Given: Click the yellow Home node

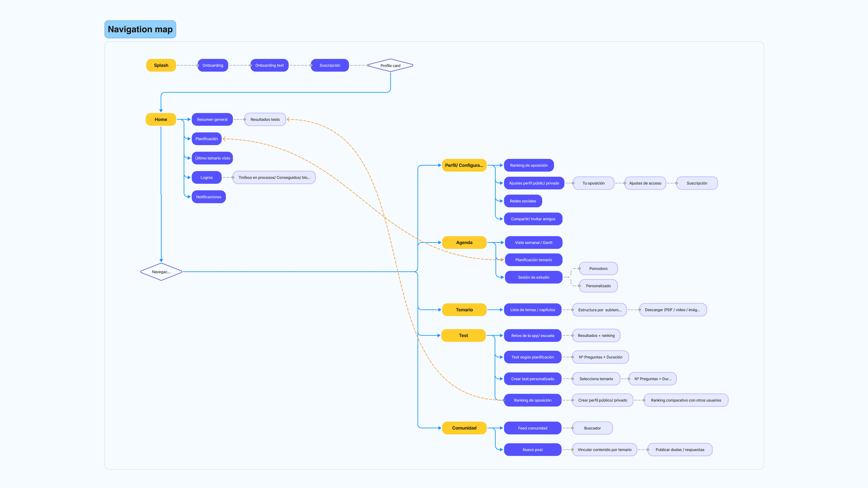Looking at the screenshot, I should (x=161, y=120).
